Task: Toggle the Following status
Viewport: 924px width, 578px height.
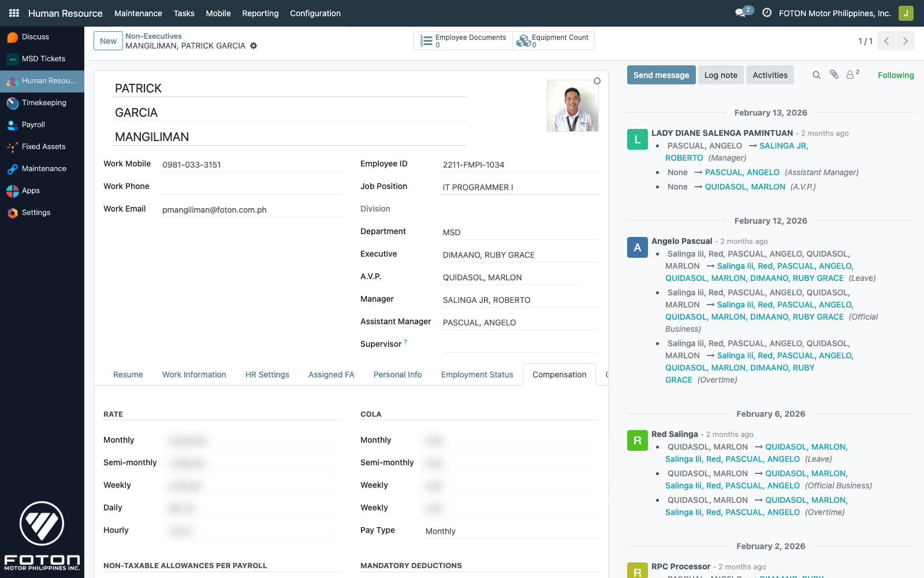Action: pos(895,75)
